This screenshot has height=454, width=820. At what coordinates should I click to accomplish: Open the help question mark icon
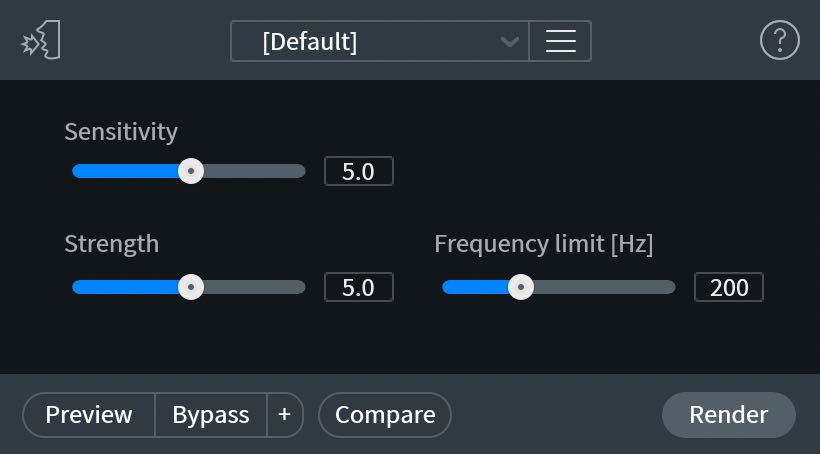(x=780, y=41)
